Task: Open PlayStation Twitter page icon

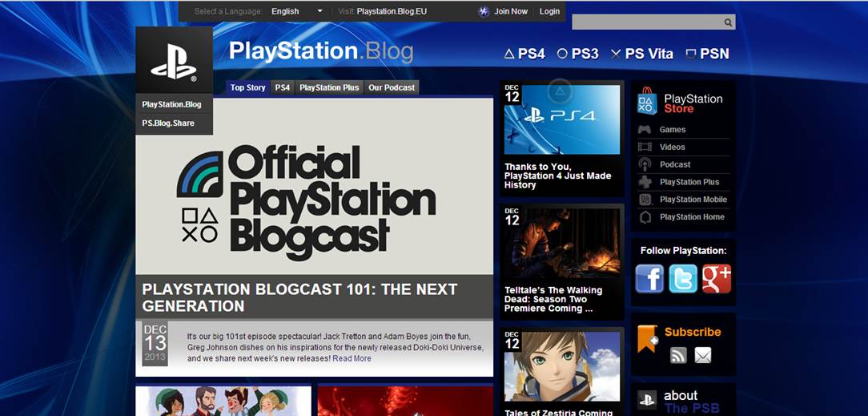Action: (683, 279)
